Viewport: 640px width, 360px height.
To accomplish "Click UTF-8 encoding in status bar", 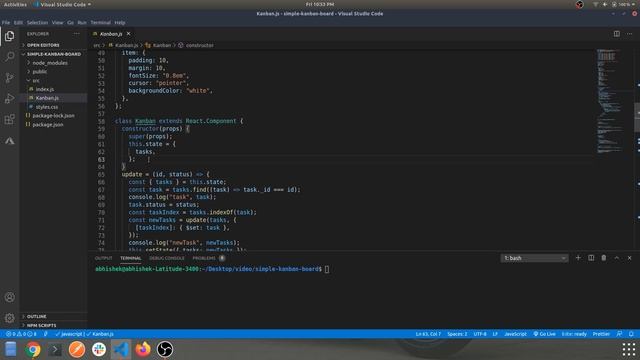I will pos(480,334).
